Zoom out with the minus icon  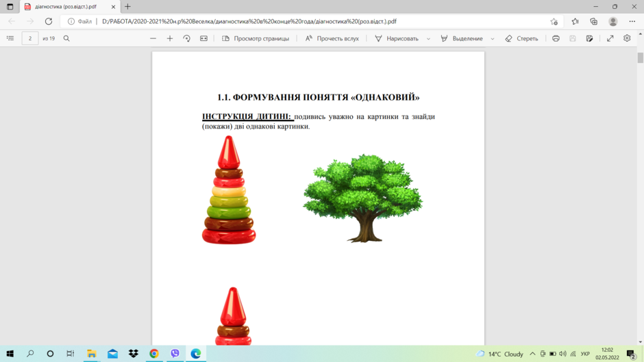click(153, 38)
